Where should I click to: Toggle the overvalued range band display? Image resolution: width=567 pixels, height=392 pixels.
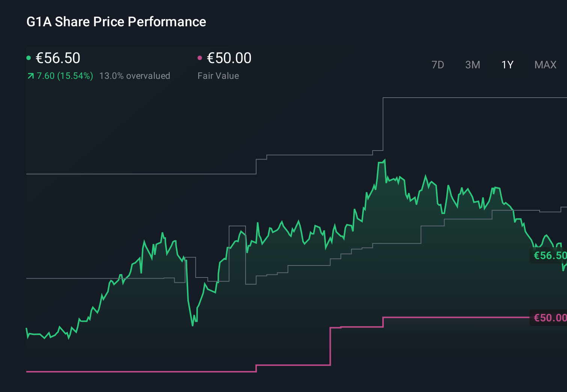pos(135,75)
